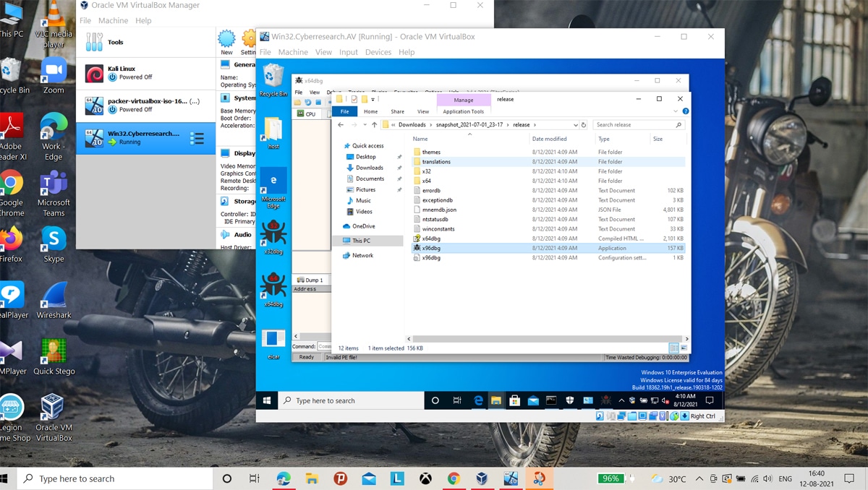This screenshot has height=490, width=868.
Task: Click File Explorer in the guest taskbar
Action: 496,400
